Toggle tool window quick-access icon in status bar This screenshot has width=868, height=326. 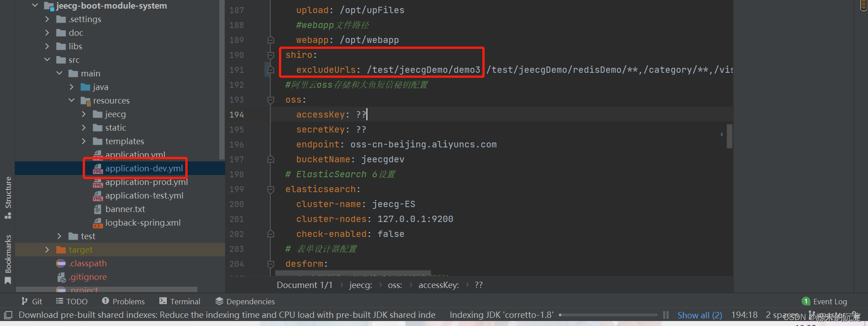[8, 315]
